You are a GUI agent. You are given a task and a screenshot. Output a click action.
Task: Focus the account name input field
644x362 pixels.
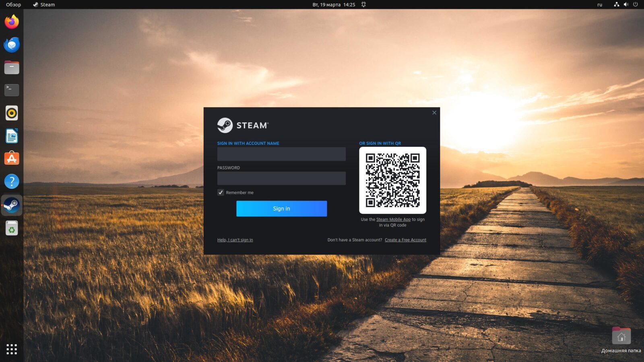pos(281,154)
